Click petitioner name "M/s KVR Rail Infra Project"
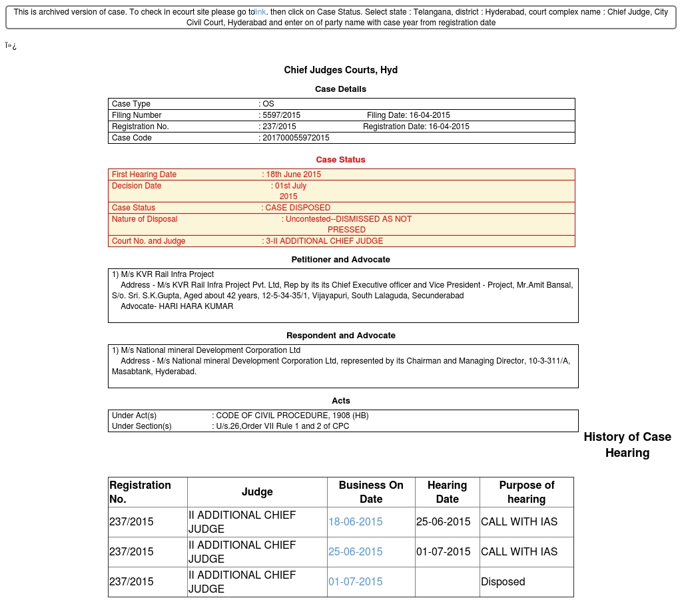This screenshot has height=616, width=682. (167, 274)
